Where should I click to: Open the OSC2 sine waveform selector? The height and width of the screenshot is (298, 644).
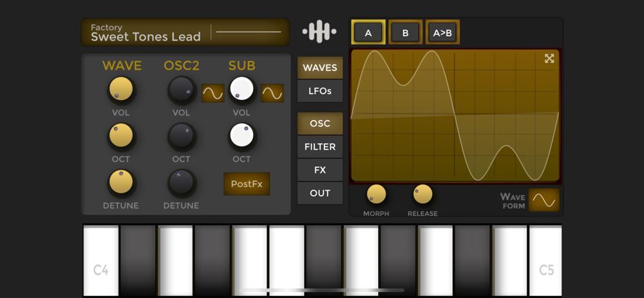pos(213,93)
